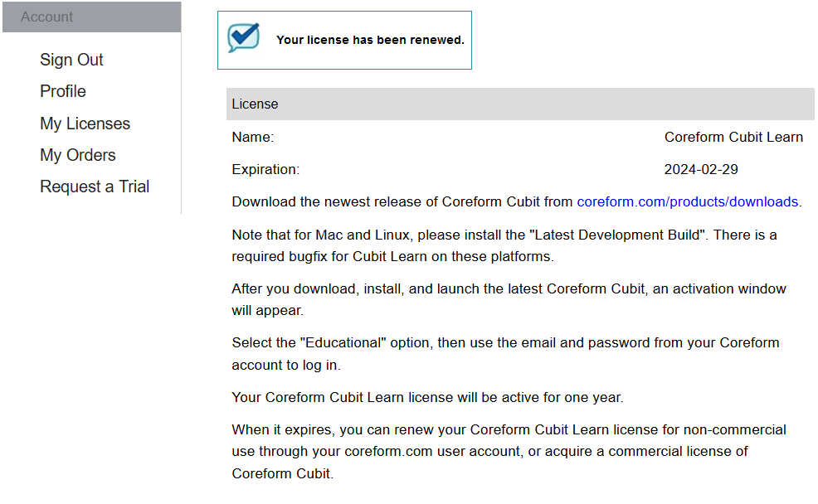Click the 'Latest Development Build' note paragraph
The width and height of the screenshot is (818, 504).
pyautogui.click(x=504, y=245)
